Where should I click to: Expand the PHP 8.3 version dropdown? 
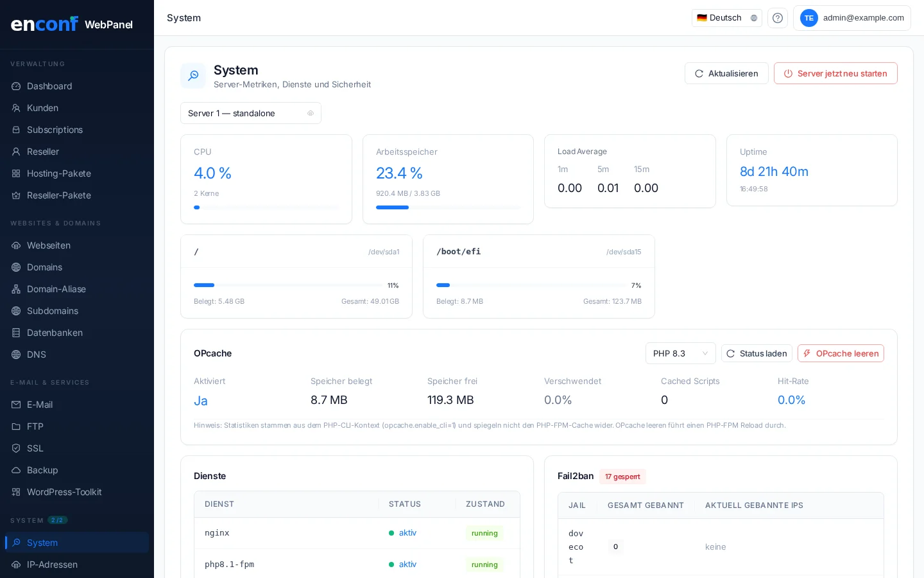point(680,353)
